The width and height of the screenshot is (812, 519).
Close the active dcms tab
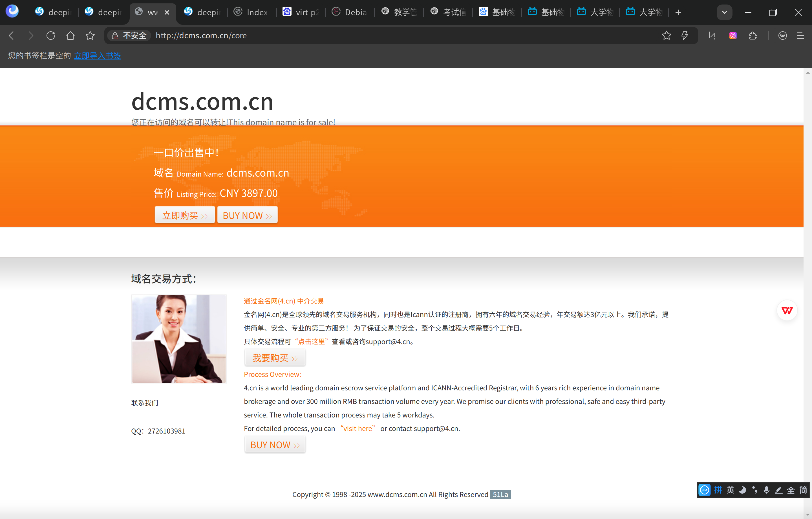coord(167,12)
